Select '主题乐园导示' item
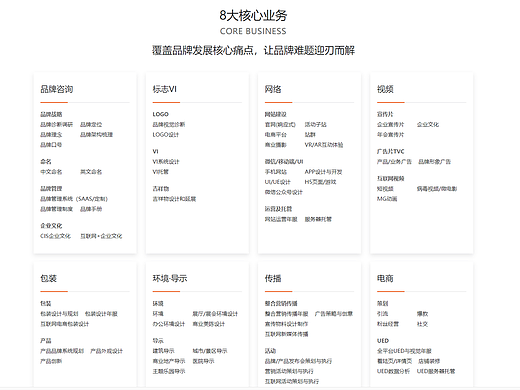Screen dimensions: 520x390 tap(169, 371)
